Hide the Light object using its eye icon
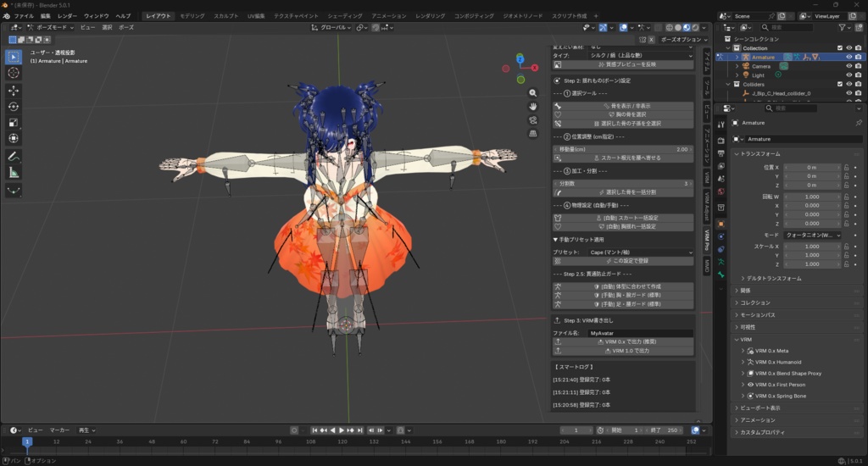Screen dimensions: 868x466 (x=849, y=75)
